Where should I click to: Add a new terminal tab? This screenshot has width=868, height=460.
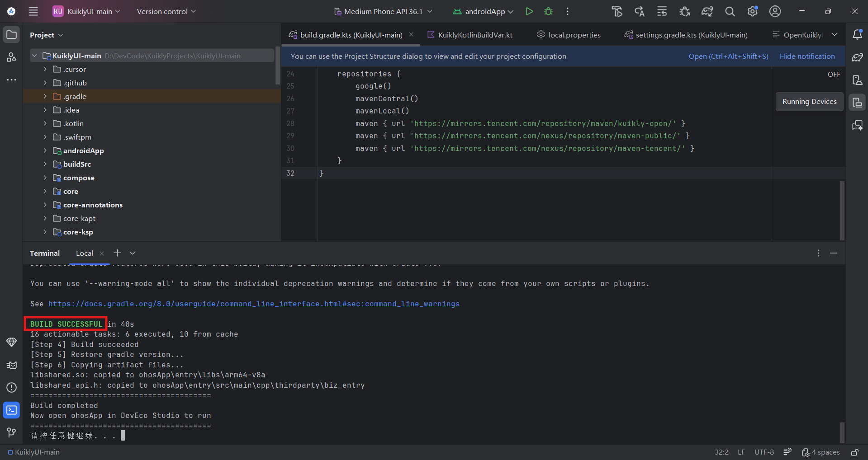pyautogui.click(x=117, y=253)
